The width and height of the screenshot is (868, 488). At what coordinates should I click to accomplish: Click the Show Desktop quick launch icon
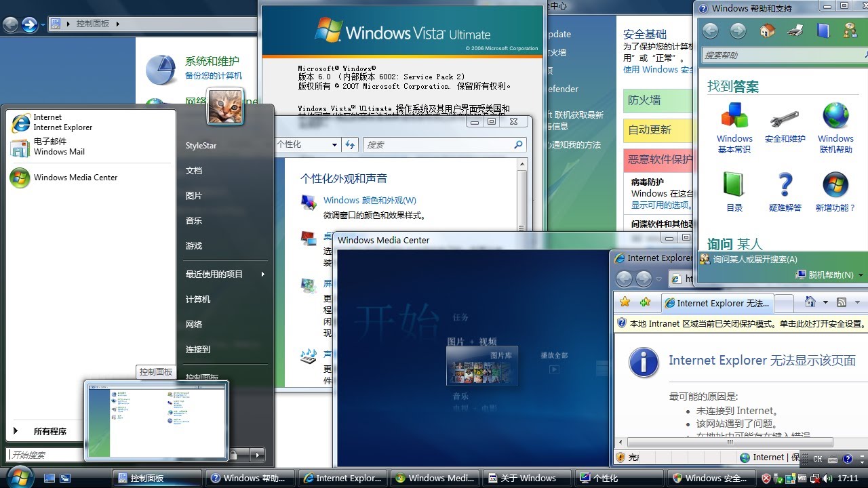click(49, 478)
